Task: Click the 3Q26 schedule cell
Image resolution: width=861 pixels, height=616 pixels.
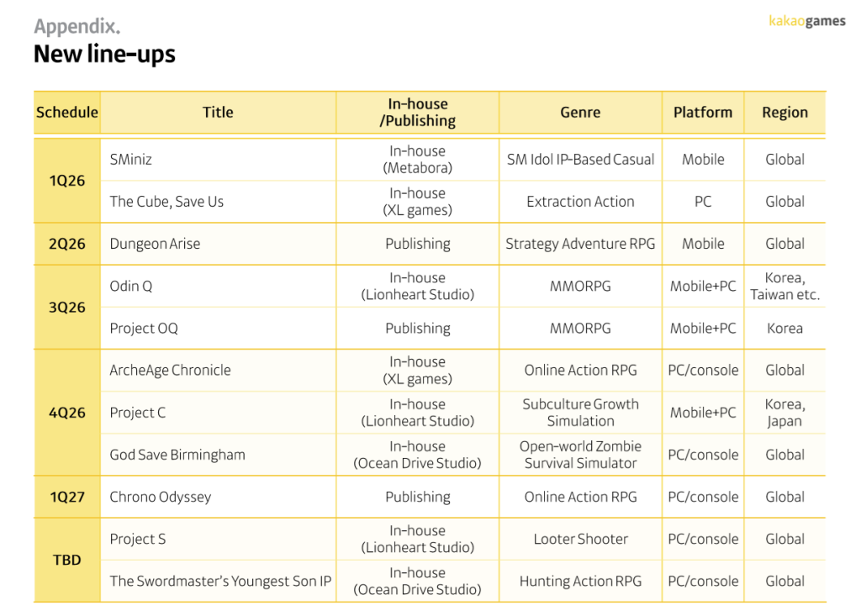Action: (67, 307)
